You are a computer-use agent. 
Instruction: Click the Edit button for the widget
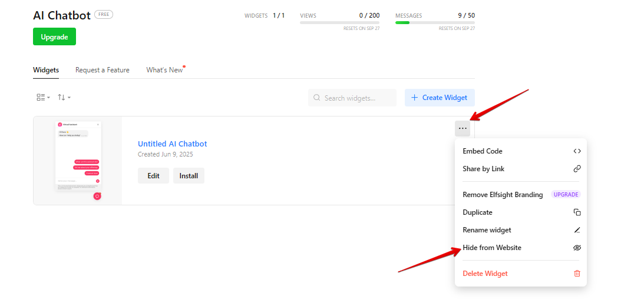(x=153, y=175)
